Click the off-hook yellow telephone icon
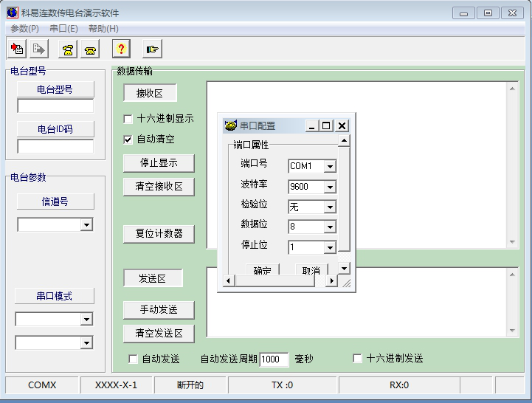 (69, 49)
